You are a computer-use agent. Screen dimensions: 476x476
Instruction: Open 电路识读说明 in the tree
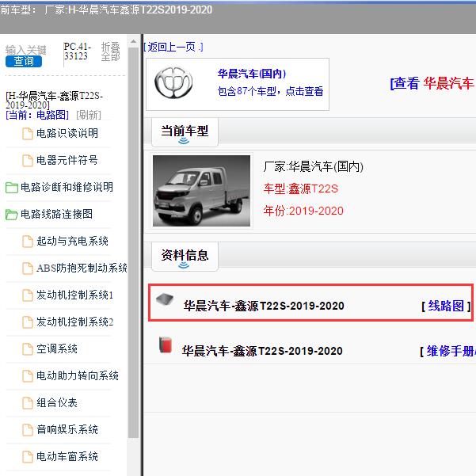click(x=67, y=133)
